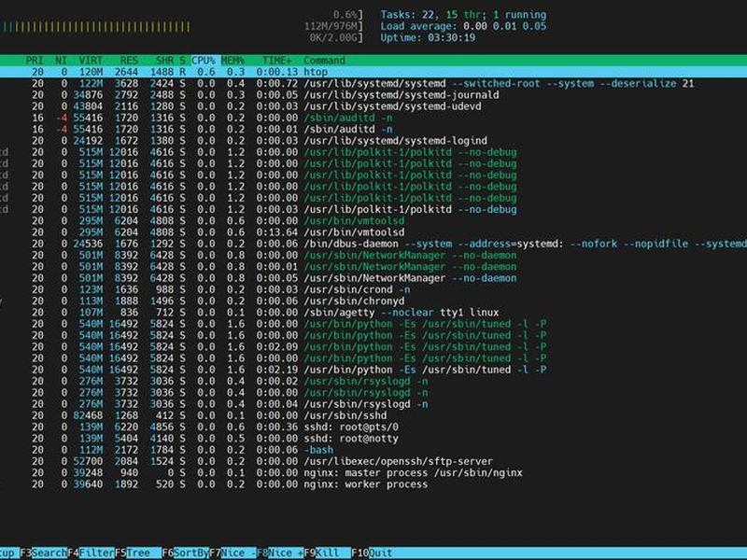Image resolution: width=747 pixels, height=560 pixels.
Task: Select the openssh sftp-server process row
Action: 373,461
